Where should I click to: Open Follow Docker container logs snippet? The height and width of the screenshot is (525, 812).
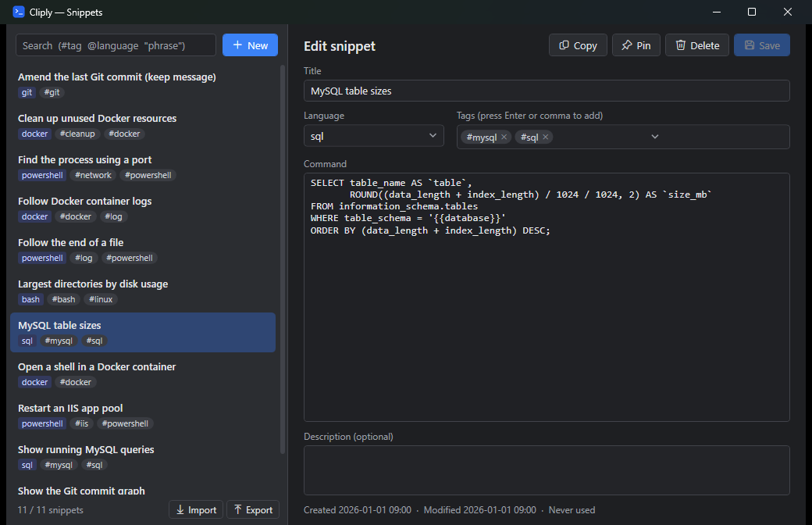143,209
